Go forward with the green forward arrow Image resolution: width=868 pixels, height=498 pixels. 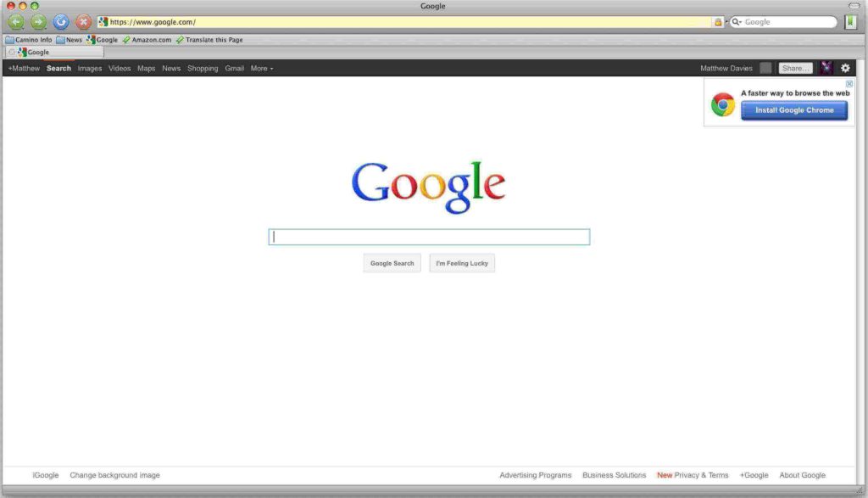38,22
